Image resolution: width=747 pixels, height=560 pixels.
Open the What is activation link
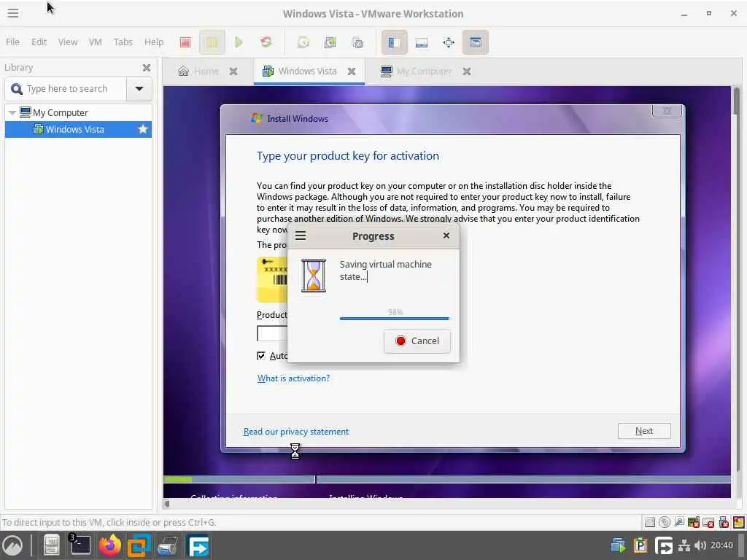[293, 378]
